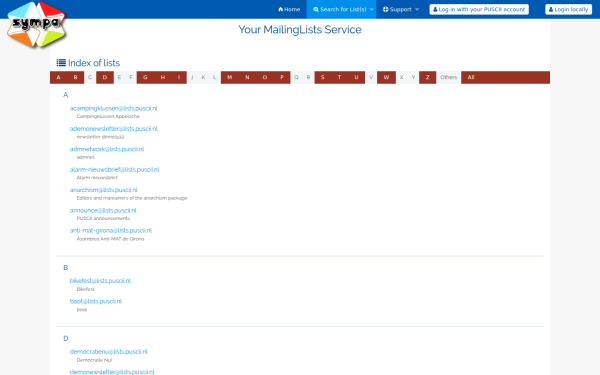Open anti-mat-girona@lists.puscii.nl list
This screenshot has width=600, height=375.
click(111, 230)
